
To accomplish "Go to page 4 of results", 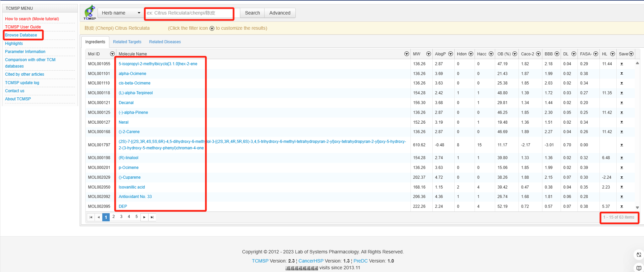I will pyautogui.click(x=129, y=217).
